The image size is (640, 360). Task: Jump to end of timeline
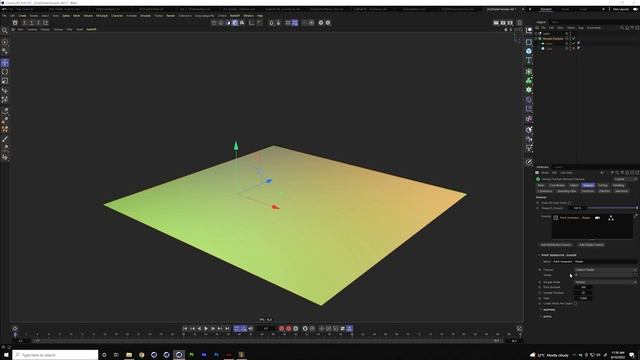[227, 329]
